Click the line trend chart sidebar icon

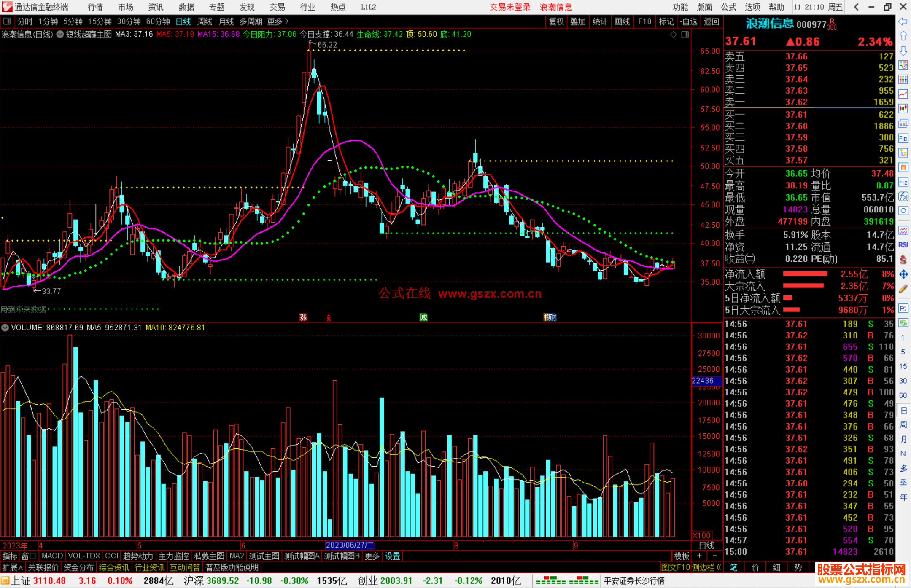click(x=903, y=94)
